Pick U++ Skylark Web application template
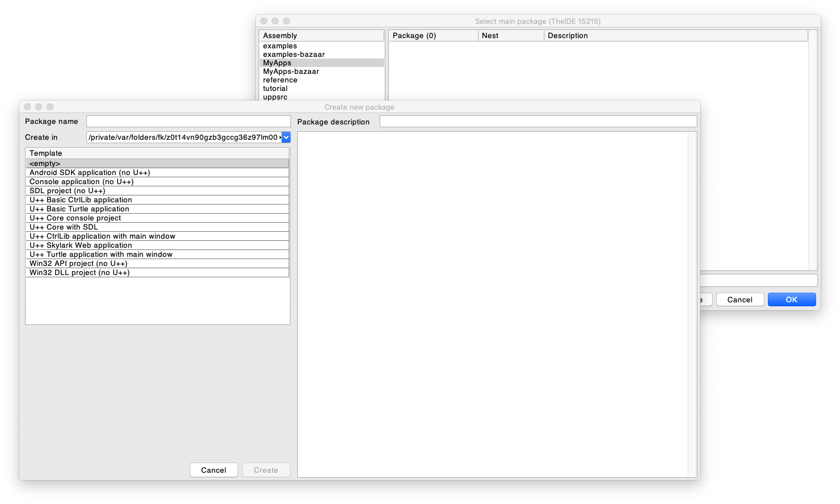 coord(157,245)
